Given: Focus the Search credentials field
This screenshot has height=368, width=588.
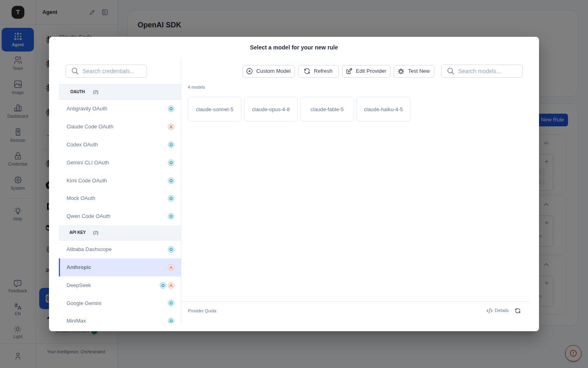Looking at the screenshot, I should (106, 71).
